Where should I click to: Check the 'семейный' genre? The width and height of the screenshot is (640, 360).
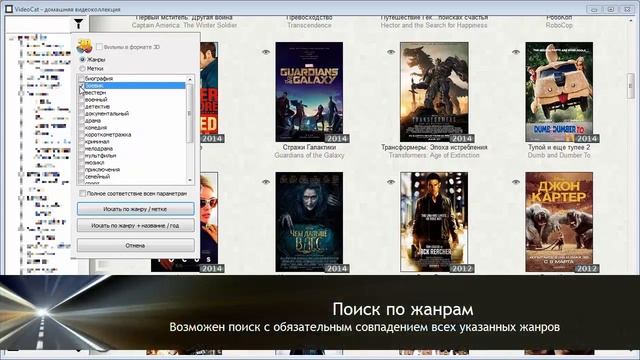pos(81,177)
